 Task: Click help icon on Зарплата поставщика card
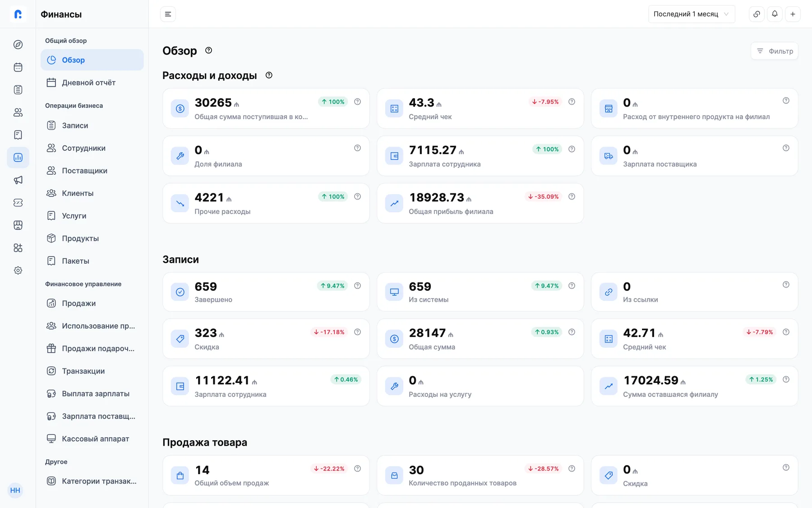coord(786,148)
